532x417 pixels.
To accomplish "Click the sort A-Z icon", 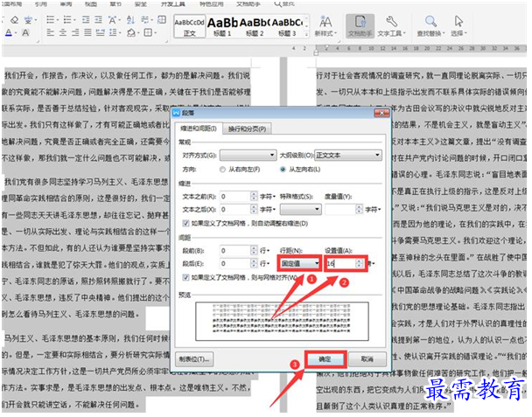I will click(130, 19).
